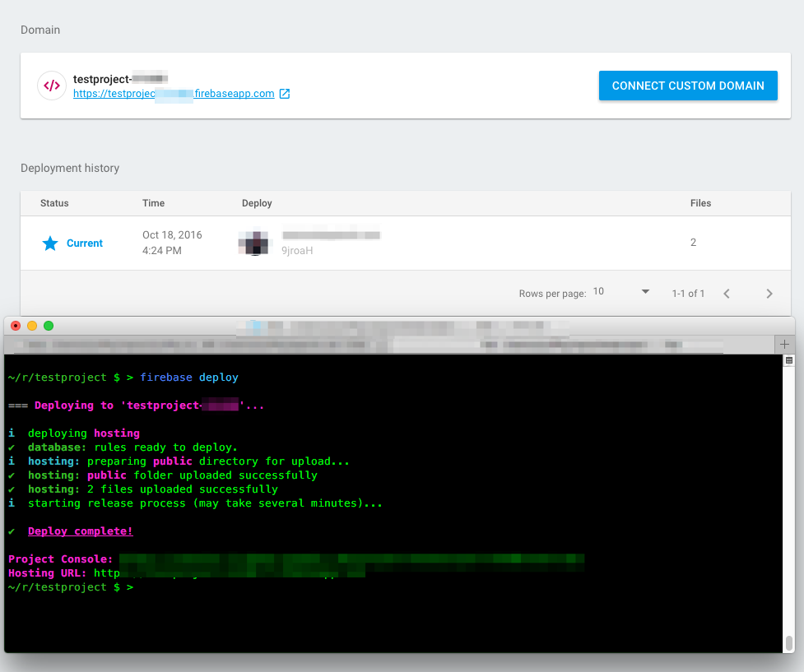Open the Rows per page dropdown
This screenshot has width=804, height=672.
[621, 292]
